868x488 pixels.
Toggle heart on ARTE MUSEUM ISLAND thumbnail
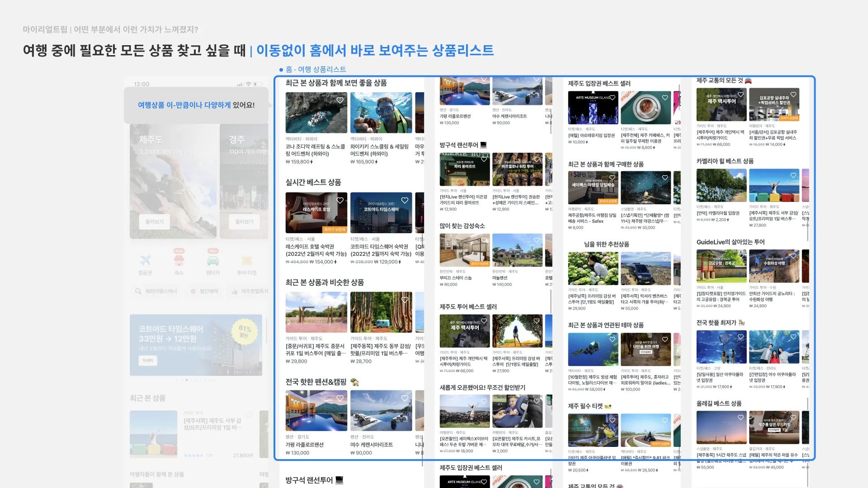612,98
